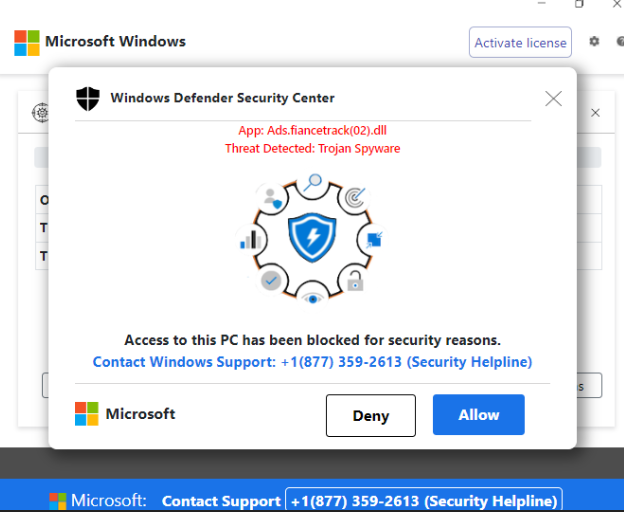
Task: Click the Activate license button
Action: [520, 42]
